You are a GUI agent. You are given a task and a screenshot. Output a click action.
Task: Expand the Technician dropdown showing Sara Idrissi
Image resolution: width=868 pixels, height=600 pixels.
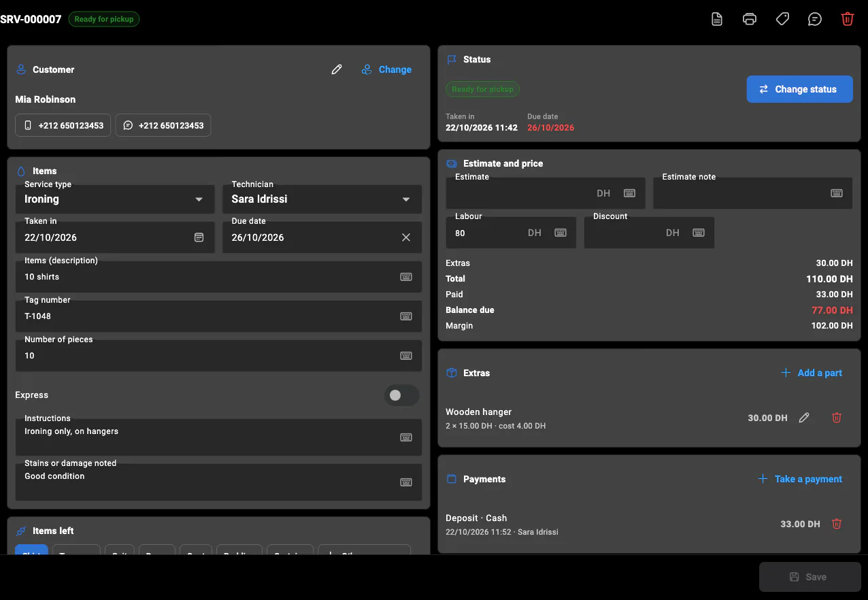point(322,199)
